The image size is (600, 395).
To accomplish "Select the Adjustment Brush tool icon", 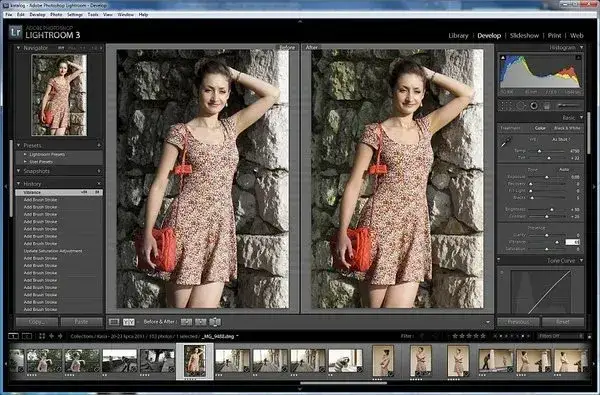I will pos(568,106).
